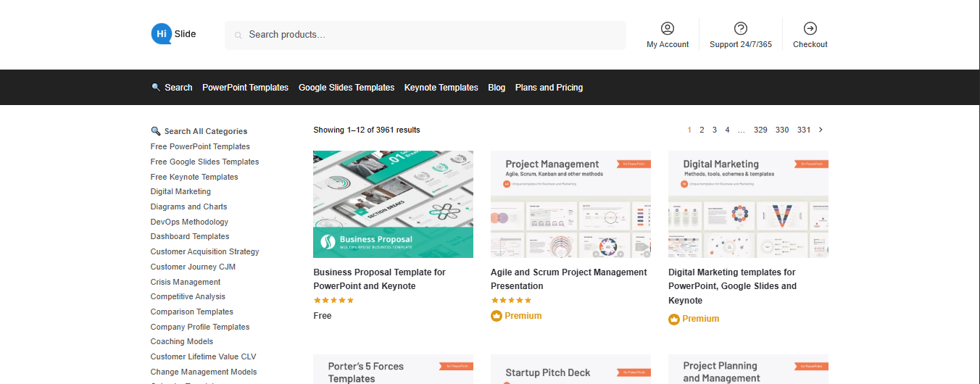
Task: Click Premium crown icon under Digital Marketing templates
Action: 674,319
